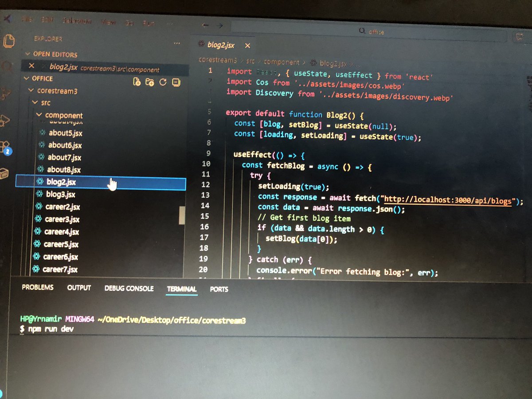Close blog2.jsx in Open Editors list
Image resolution: width=532 pixels, height=399 pixels.
pos(31,66)
